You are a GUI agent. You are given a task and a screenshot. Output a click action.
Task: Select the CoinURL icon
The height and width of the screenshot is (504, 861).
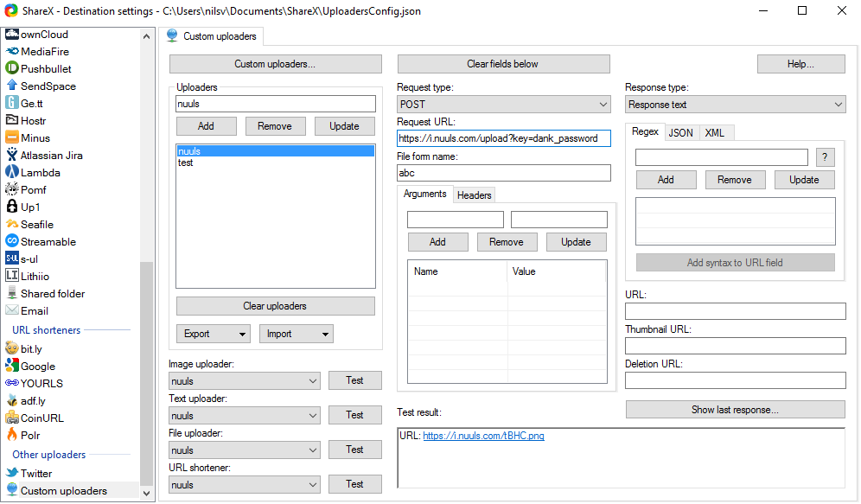point(11,418)
